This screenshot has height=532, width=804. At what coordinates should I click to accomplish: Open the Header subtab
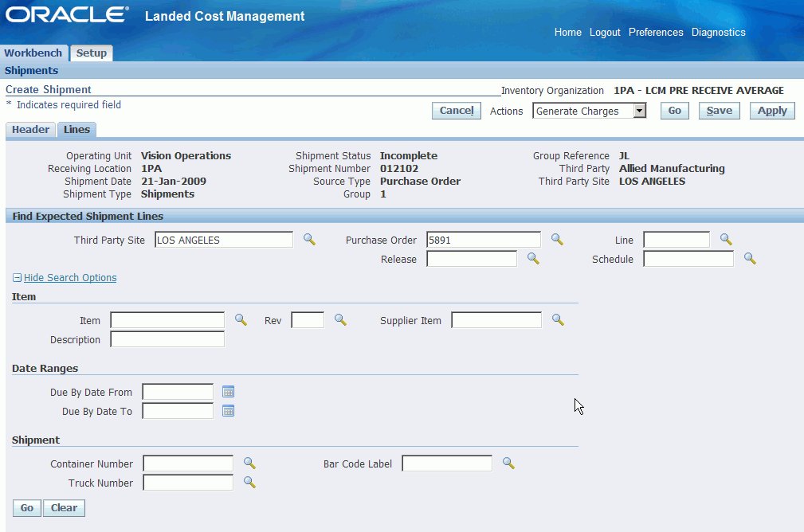(31, 130)
